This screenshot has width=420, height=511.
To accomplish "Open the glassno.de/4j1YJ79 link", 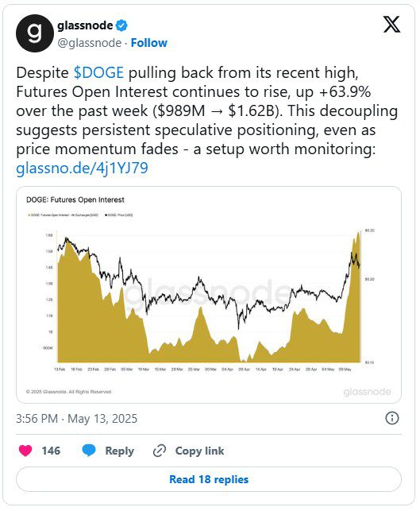I will [x=82, y=168].
